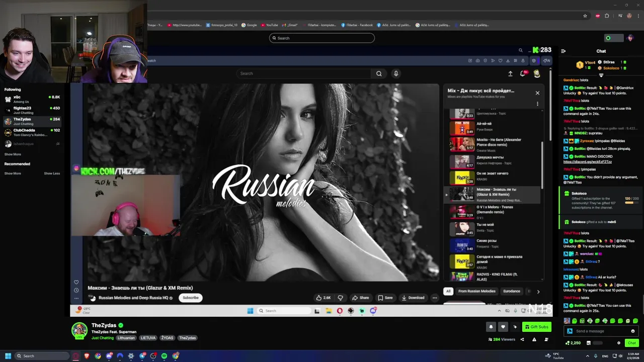Open the Kick user profile avatar
Viewport: 644px width, 362px height.
point(630,38)
